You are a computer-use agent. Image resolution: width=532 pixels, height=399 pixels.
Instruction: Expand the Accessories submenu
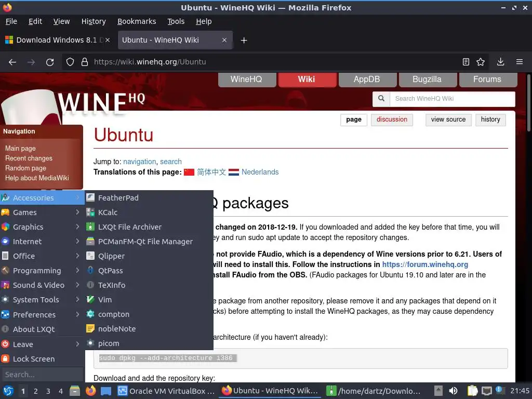point(42,197)
